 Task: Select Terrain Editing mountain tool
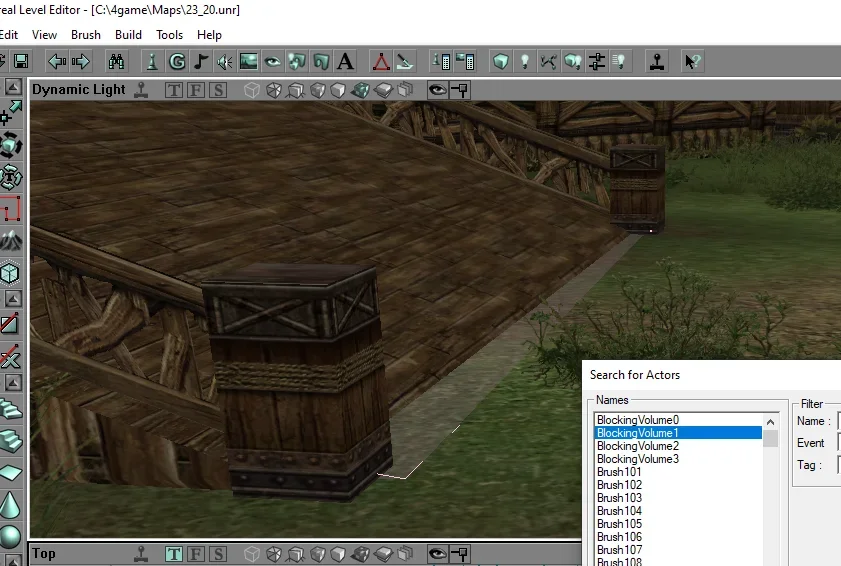pos(11,241)
